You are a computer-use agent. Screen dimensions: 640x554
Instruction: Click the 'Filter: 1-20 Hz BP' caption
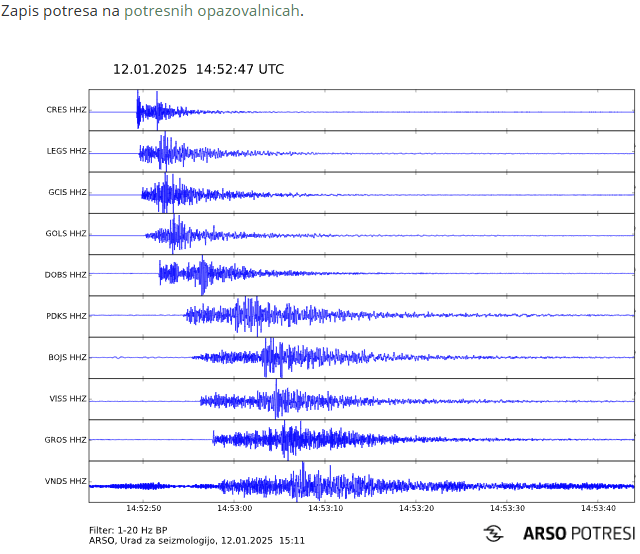point(128,530)
